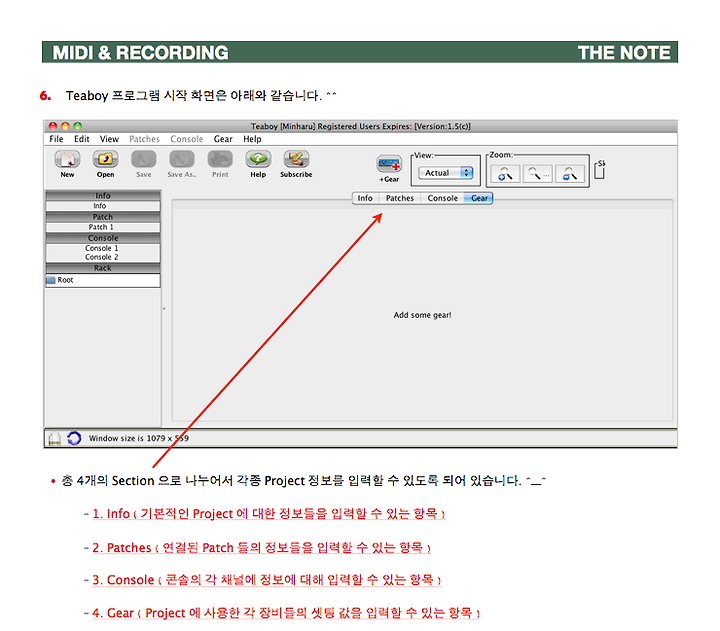
Task: Click the green zoom window button
Action: (78, 126)
